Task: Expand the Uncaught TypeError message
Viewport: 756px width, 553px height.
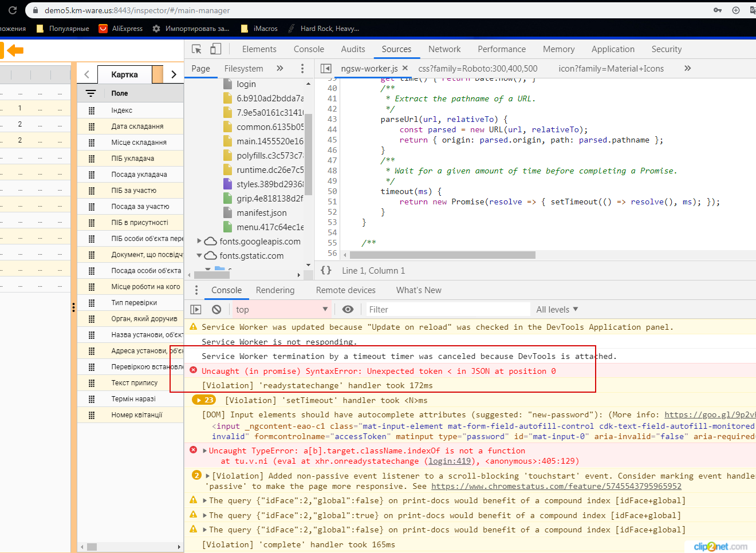Action: 205,451
